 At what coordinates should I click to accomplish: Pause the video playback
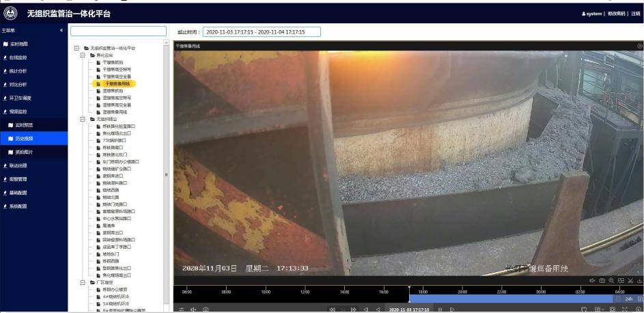click(440, 310)
